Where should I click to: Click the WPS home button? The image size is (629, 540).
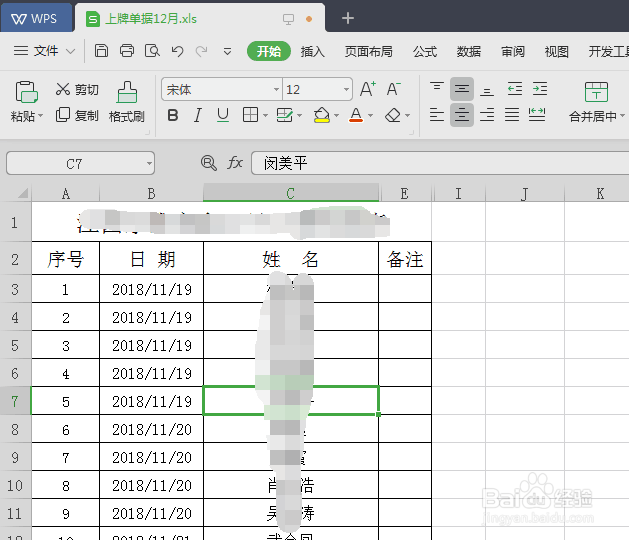[36, 18]
